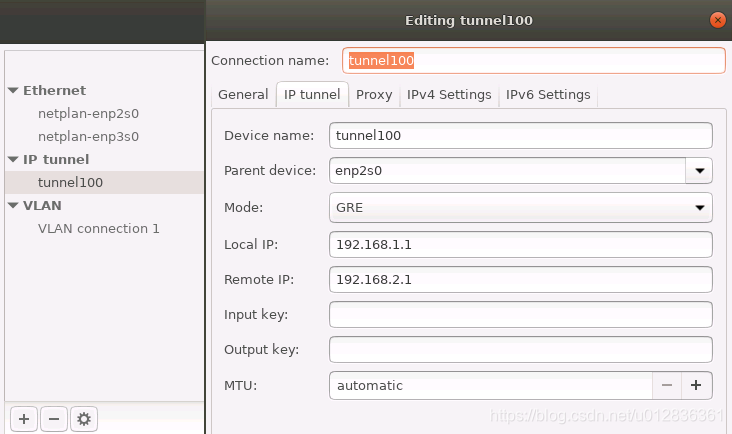Focus the Input key field
Screen dimensions: 732x434
click(520, 315)
